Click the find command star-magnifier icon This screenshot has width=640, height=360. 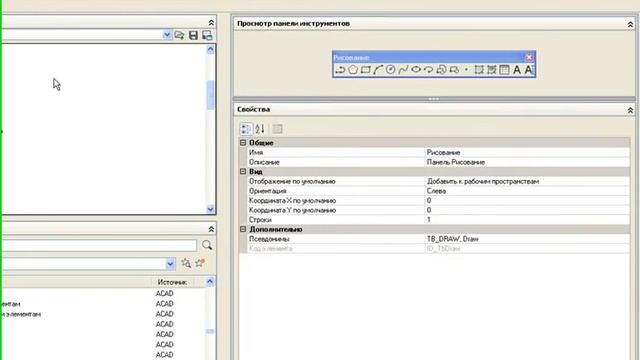coord(186,263)
